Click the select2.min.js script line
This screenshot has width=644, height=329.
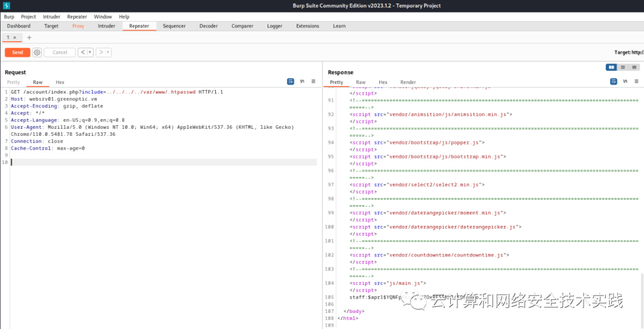[416, 185]
